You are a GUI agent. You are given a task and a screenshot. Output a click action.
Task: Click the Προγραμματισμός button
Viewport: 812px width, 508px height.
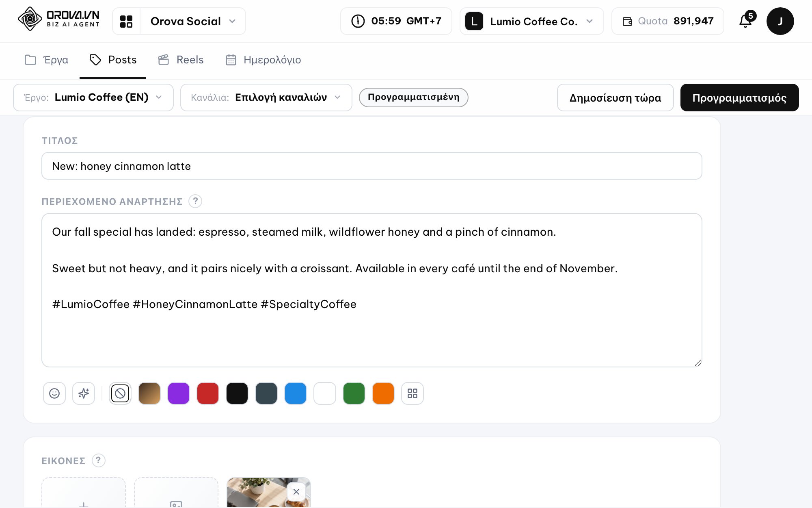[x=740, y=98]
